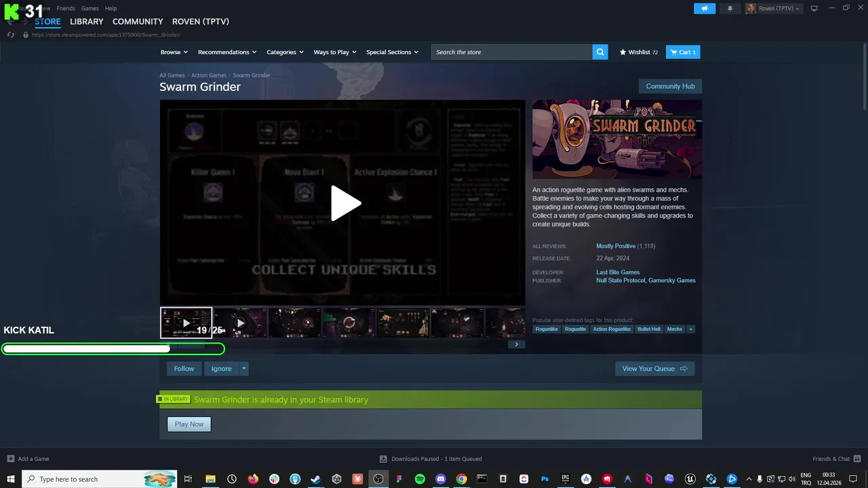Click the store search magnifier icon
The width and height of the screenshot is (868, 488).
click(599, 52)
